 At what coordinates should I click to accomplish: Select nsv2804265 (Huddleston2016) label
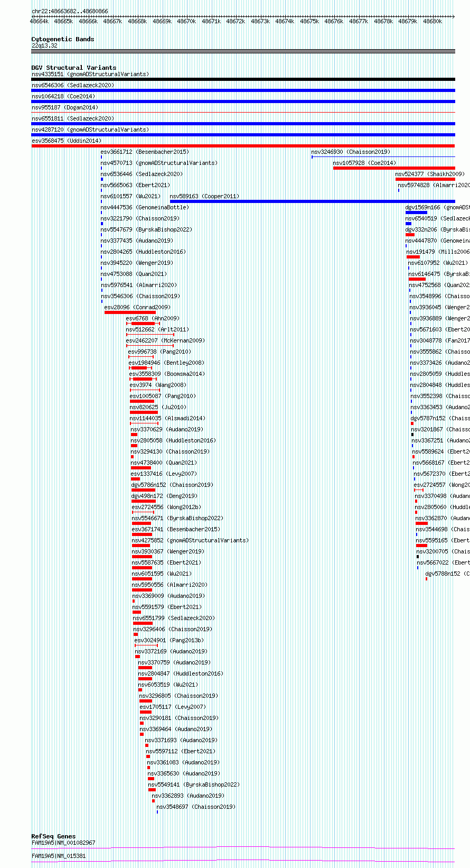click(143, 252)
